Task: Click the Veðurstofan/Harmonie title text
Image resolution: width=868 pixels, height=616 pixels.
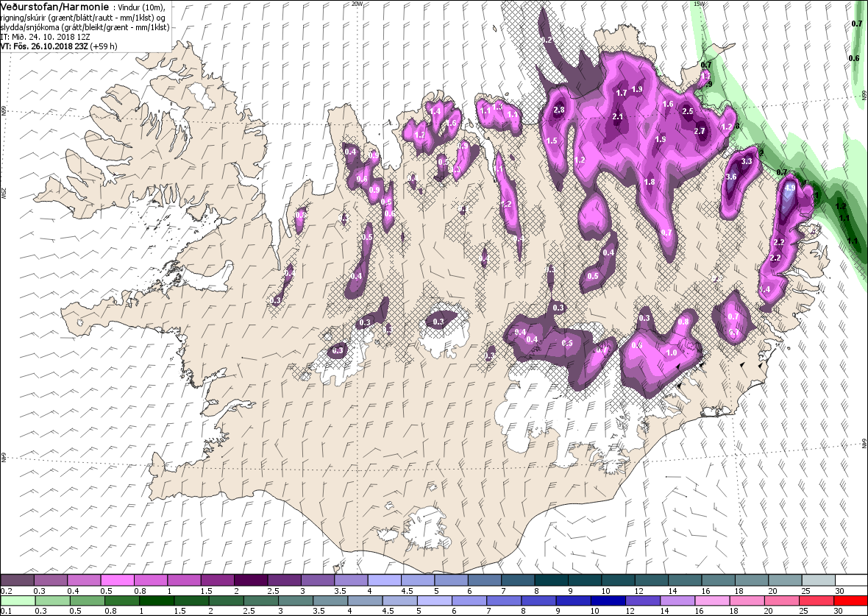Action: point(54,6)
